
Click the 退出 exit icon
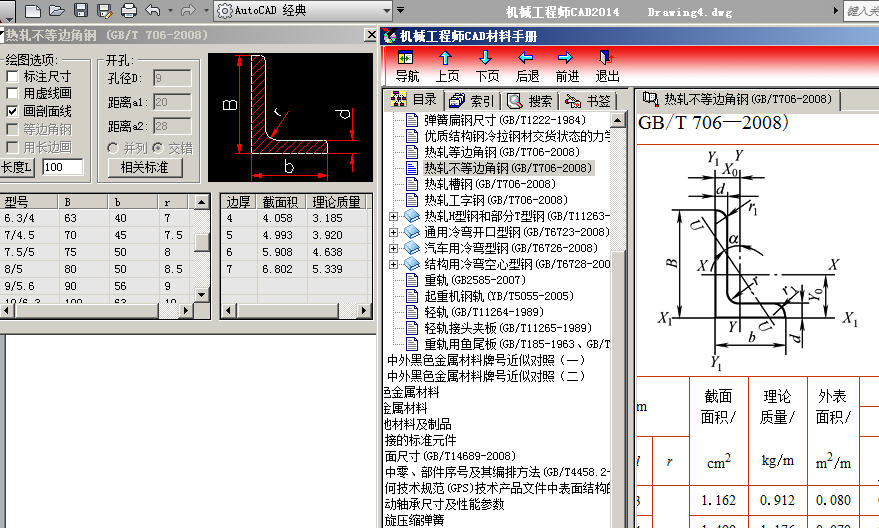(x=607, y=66)
